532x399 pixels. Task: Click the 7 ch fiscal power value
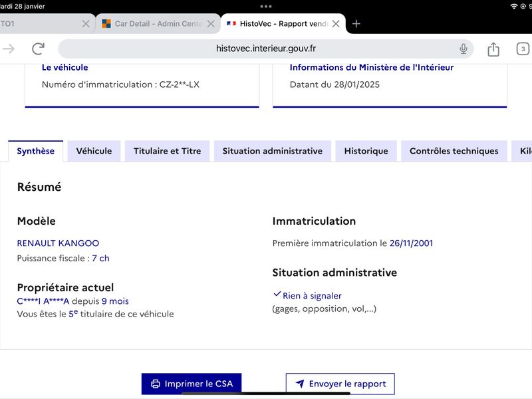100,258
